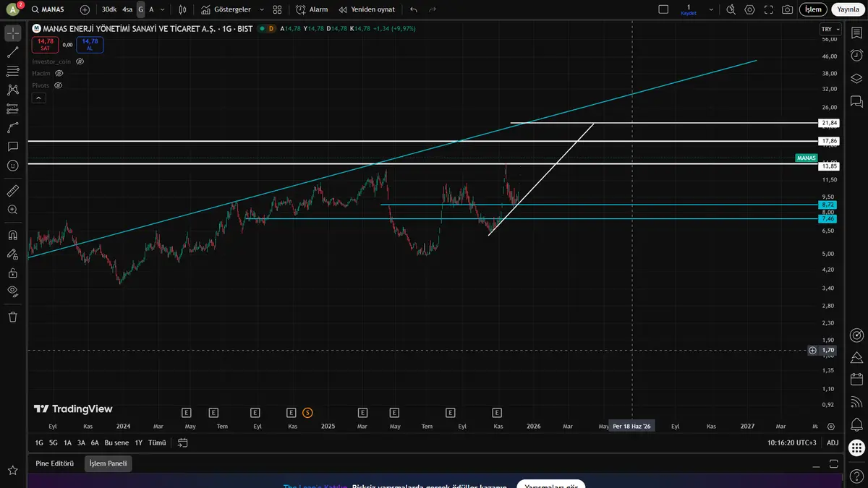
Task: Open indicator templates grid icon
Action: [x=277, y=9]
